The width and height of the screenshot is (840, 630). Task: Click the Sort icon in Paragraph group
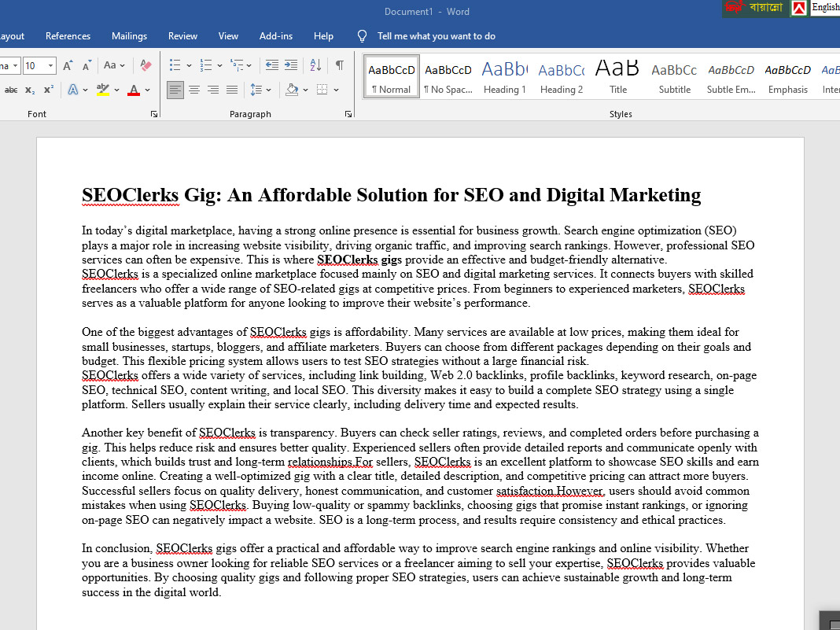click(x=315, y=65)
